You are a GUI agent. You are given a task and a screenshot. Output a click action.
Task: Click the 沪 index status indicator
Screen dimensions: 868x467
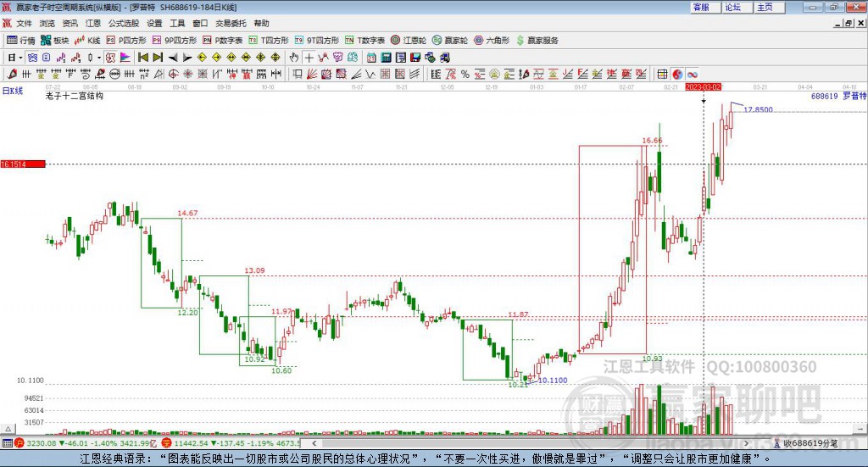19,443
